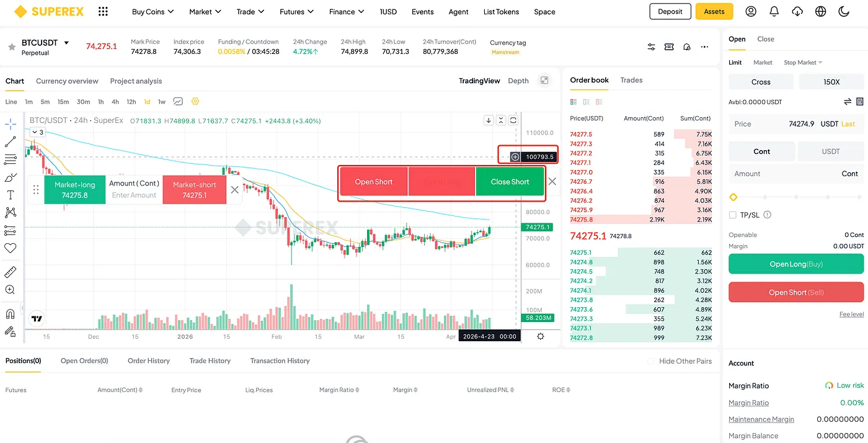This screenshot has width=868, height=443.
Task: Open the Order History tab
Action: (149, 360)
